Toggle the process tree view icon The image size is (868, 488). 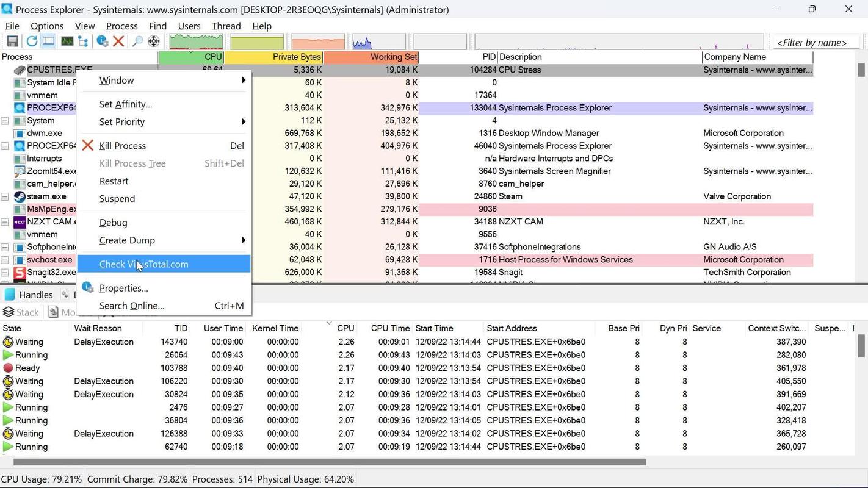(x=83, y=41)
